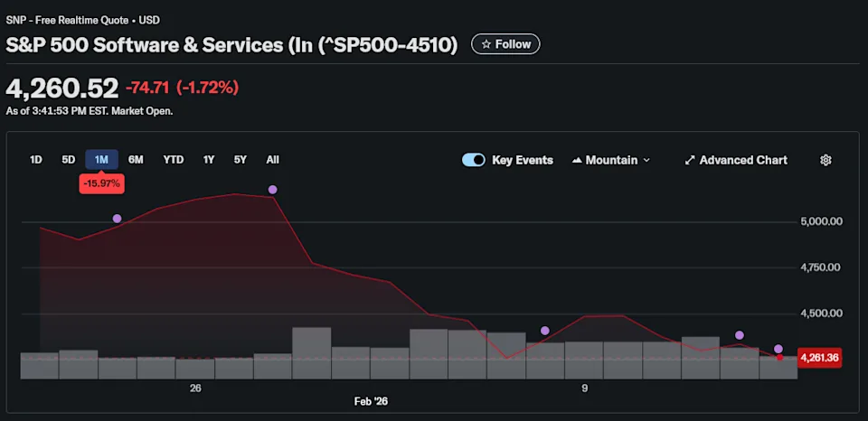This screenshot has width=868, height=421.
Task: Click the star Follow button
Action: coord(505,43)
